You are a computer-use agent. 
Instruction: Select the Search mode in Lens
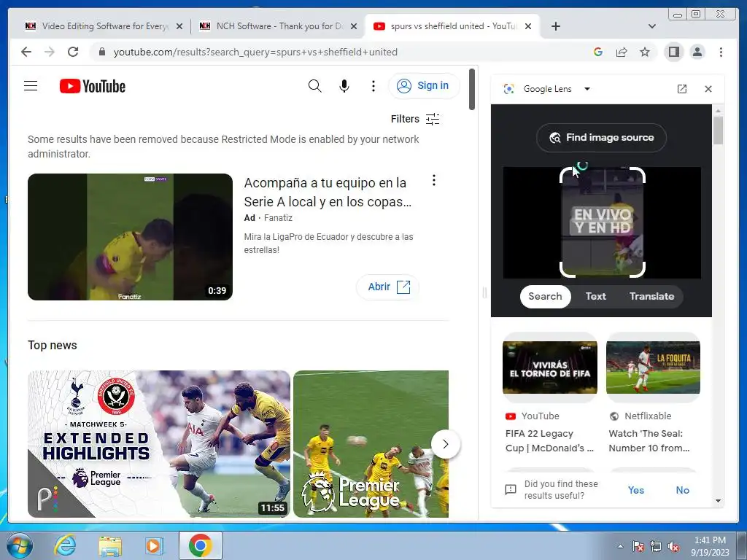click(x=545, y=296)
